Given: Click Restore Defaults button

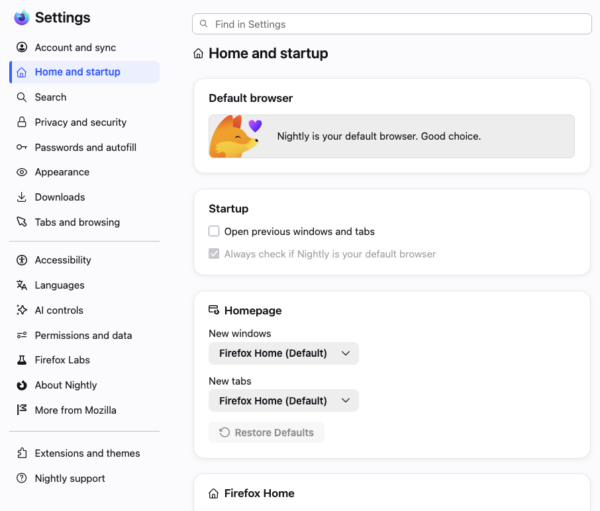Looking at the screenshot, I should click(x=266, y=433).
